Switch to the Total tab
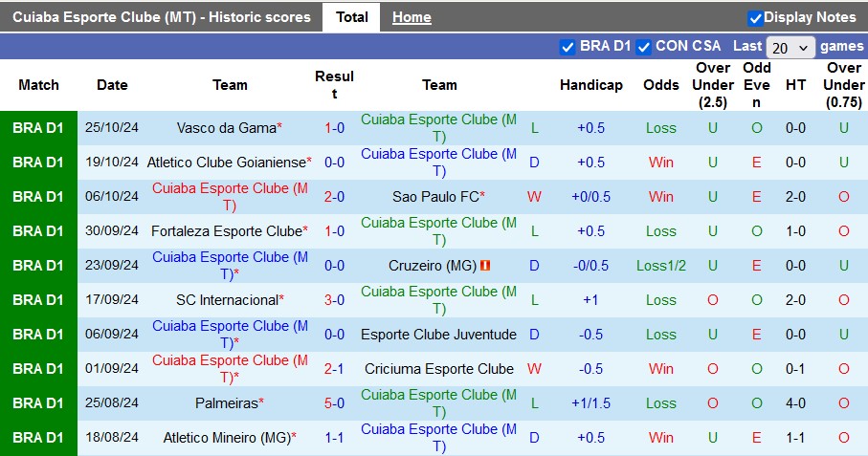868x456 pixels. tap(351, 17)
